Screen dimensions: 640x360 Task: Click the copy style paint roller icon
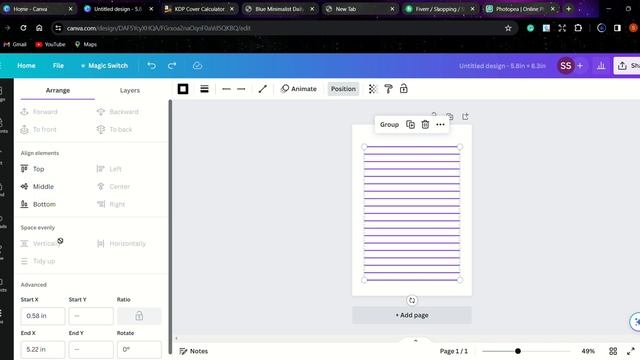point(388,89)
